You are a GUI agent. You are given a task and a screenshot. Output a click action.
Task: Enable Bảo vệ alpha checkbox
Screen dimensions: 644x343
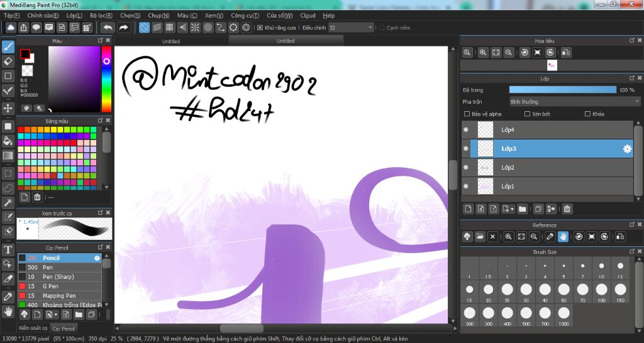tap(467, 114)
